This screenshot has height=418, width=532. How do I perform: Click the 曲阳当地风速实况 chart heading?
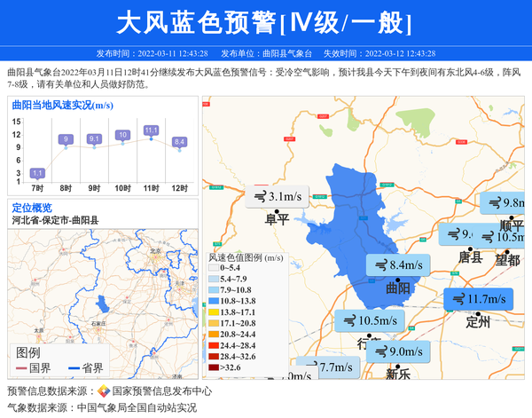click(62, 105)
